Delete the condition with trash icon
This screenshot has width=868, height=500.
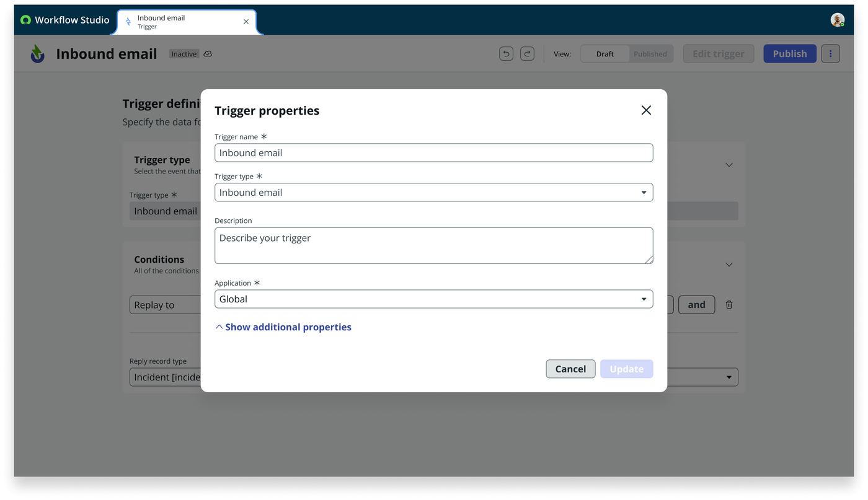coord(729,305)
